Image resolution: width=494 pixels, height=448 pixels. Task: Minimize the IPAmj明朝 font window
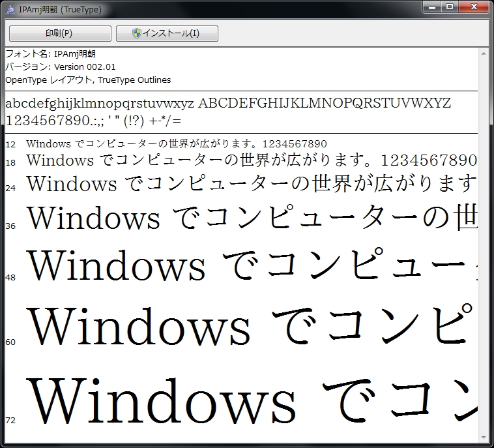coord(432,7)
